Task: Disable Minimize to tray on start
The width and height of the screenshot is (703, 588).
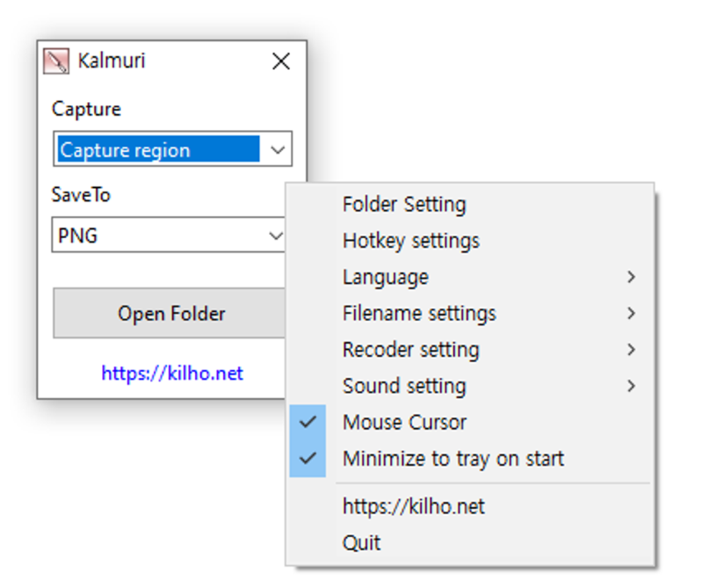Action: pos(453,459)
